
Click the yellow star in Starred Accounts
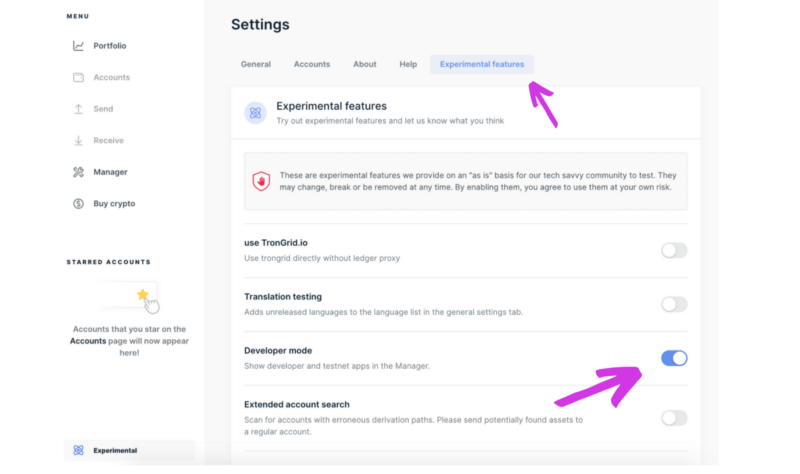143,294
